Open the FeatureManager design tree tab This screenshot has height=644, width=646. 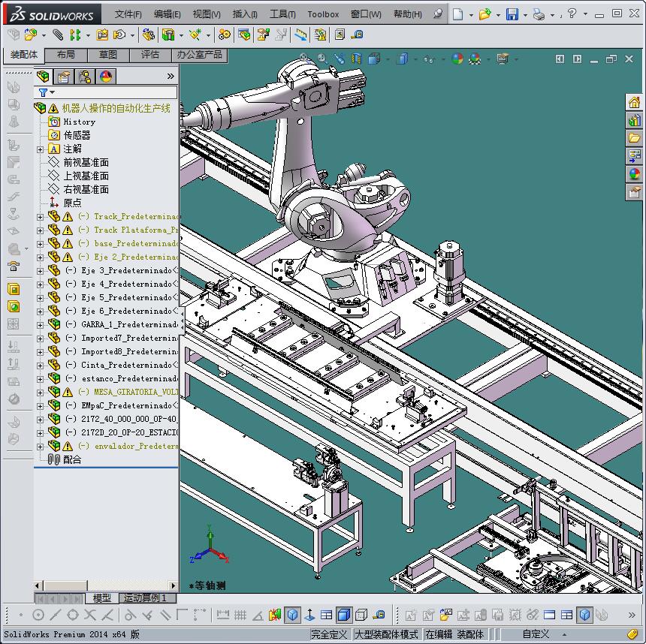(x=44, y=77)
